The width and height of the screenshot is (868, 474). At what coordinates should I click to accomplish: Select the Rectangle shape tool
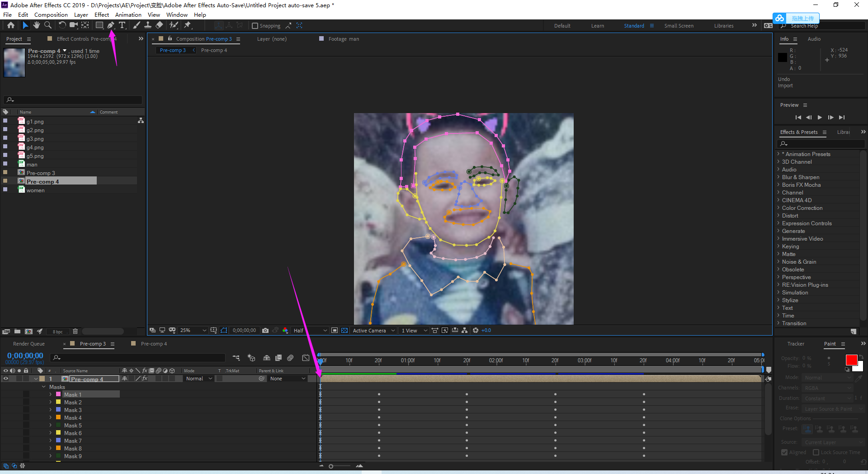[x=99, y=25]
